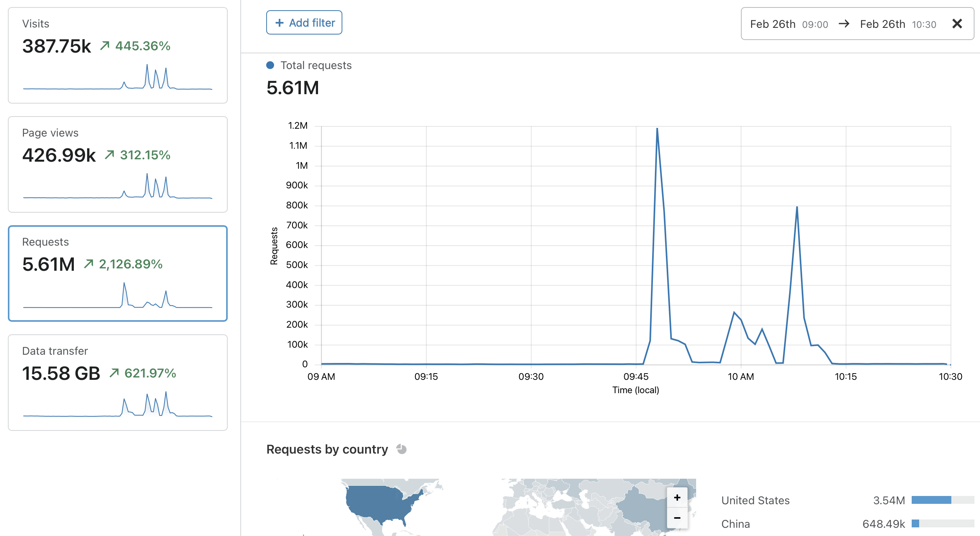Image resolution: width=980 pixels, height=536 pixels.
Task: Select the Visits metric card
Action: pyautogui.click(x=118, y=55)
